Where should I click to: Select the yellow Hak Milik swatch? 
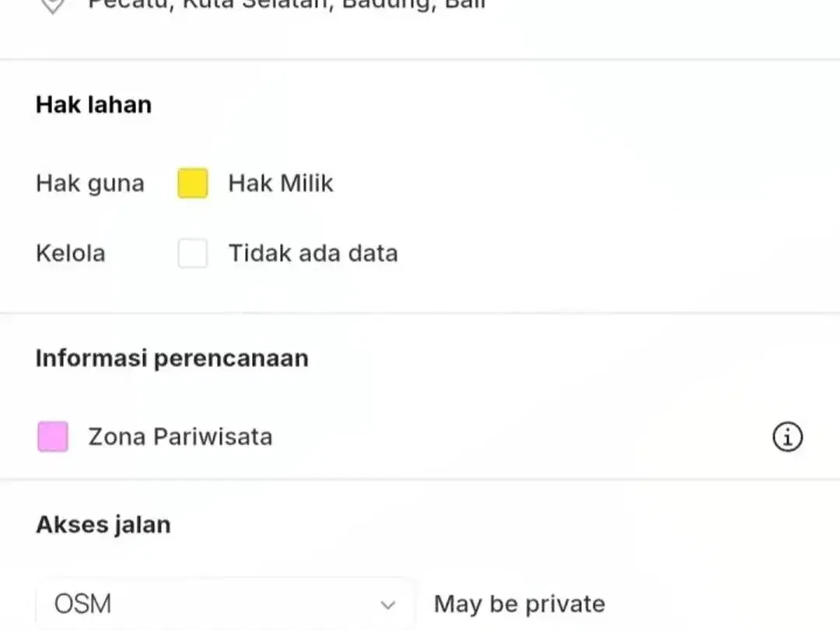click(x=193, y=184)
